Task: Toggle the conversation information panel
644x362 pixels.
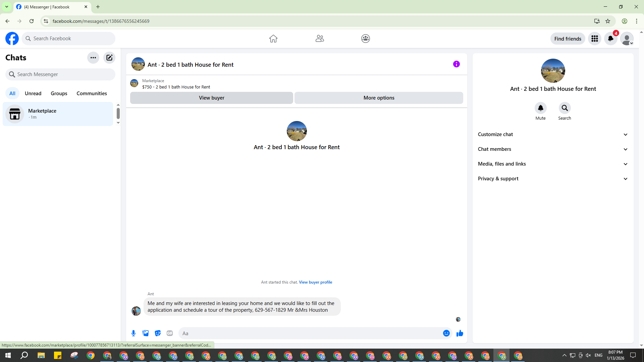Action: (x=456, y=64)
